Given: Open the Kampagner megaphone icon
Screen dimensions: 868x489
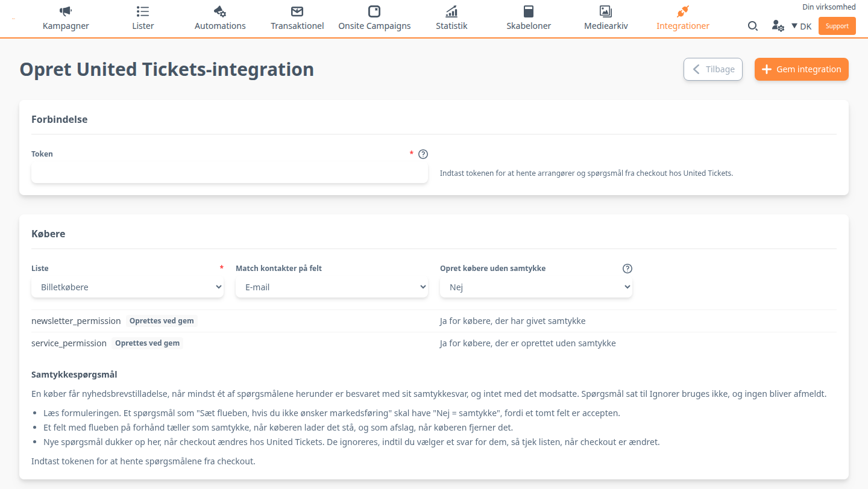Looking at the screenshot, I should click(x=66, y=11).
